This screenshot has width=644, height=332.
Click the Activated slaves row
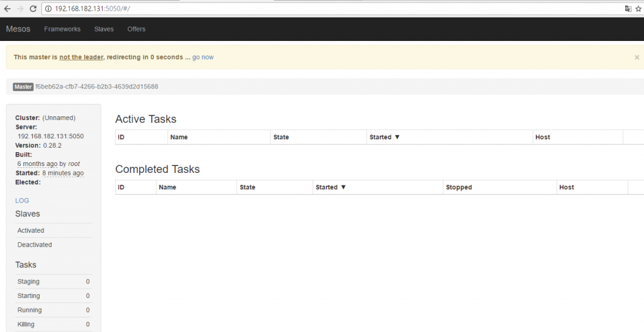pyautogui.click(x=53, y=231)
